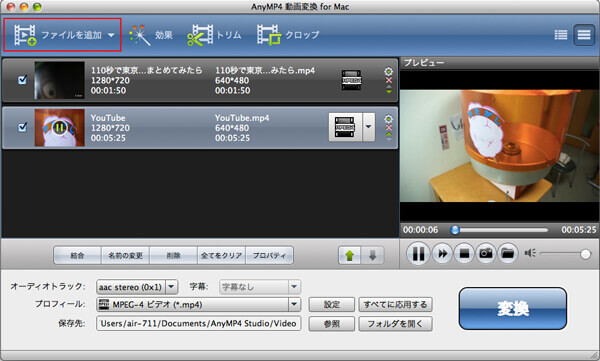Click the save destination path field

coord(199,323)
